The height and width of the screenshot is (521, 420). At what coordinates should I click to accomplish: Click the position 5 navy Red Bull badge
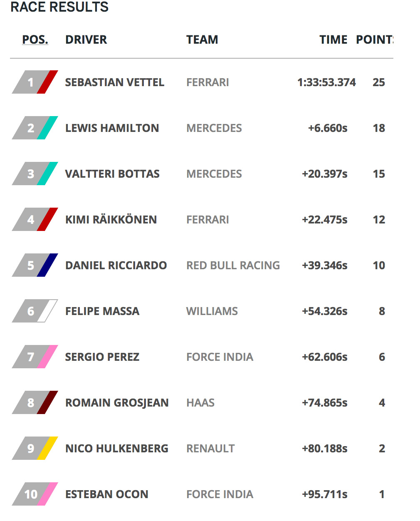pos(35,265)
